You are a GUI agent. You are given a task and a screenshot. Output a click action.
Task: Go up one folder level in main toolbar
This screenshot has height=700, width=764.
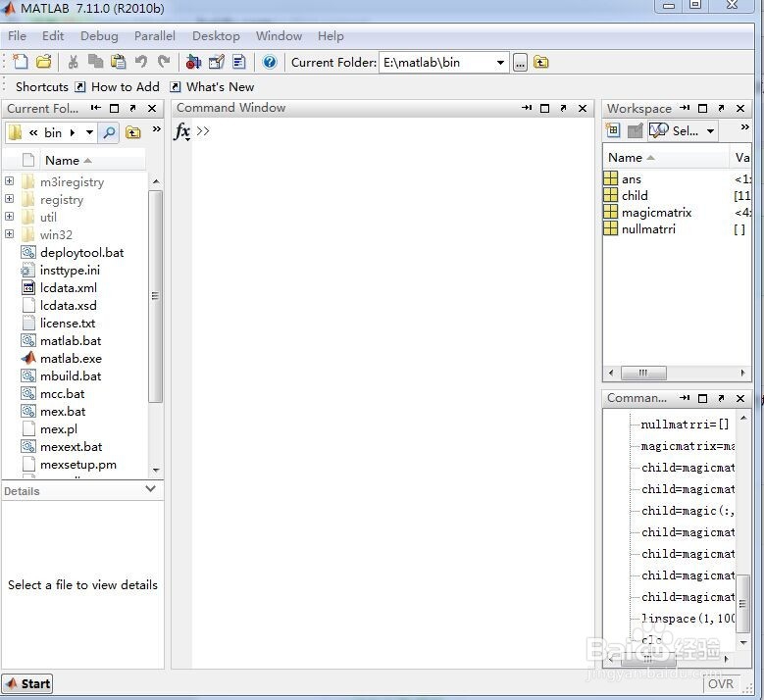[540, 63]
